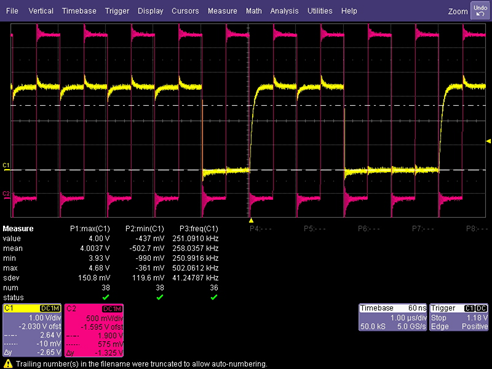This screenshot has height=370, width=493.
Task: Click the C1 1.00 V/div scale value
Action: [45, 318]
